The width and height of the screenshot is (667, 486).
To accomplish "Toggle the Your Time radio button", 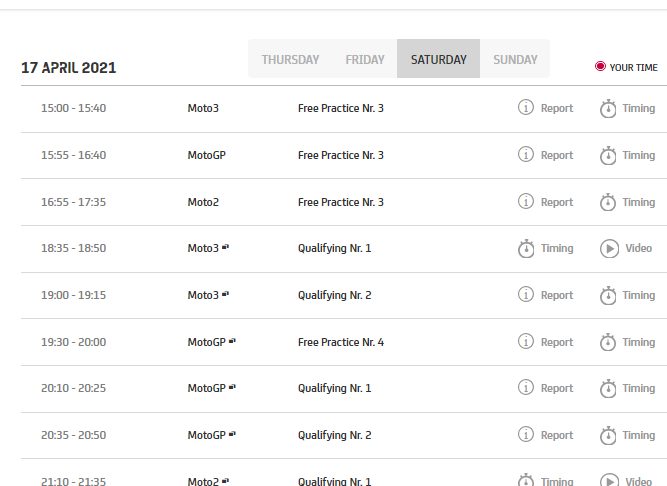I will pos(600,67).
